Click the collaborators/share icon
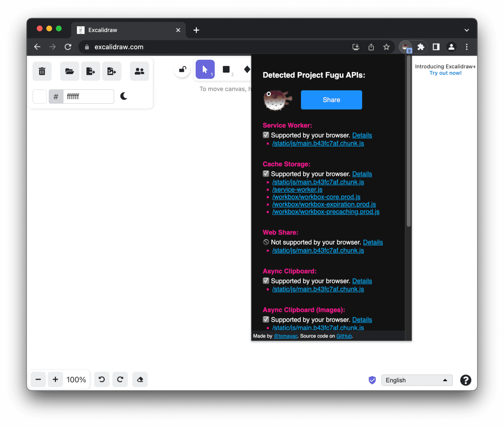 pyautogui.click(x=139, y=71)
